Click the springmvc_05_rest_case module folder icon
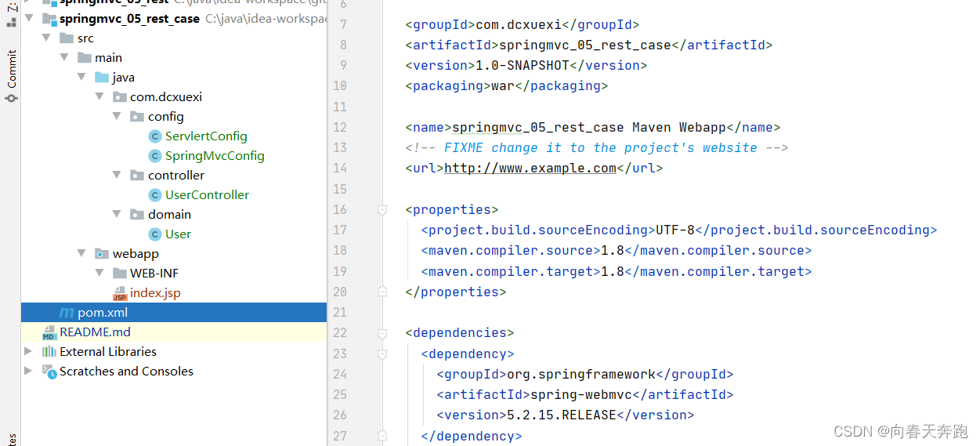 click(49, 18)
